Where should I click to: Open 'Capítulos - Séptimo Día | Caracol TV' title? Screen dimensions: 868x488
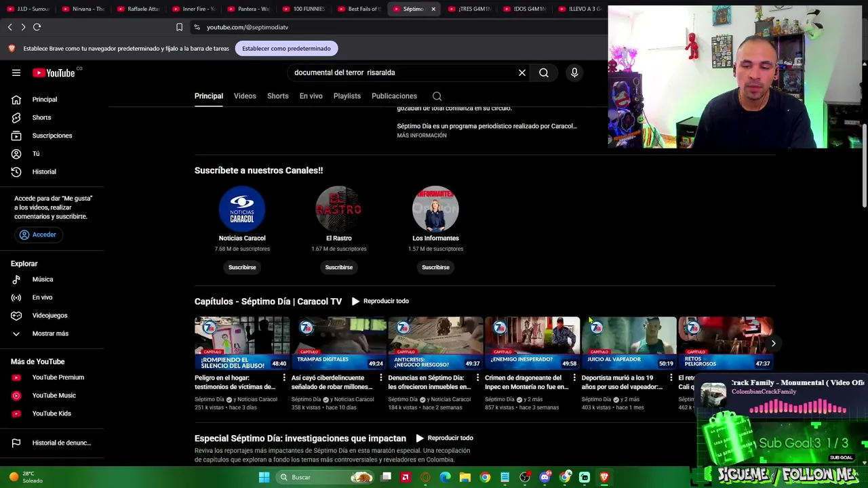click(x=268, y=302)
